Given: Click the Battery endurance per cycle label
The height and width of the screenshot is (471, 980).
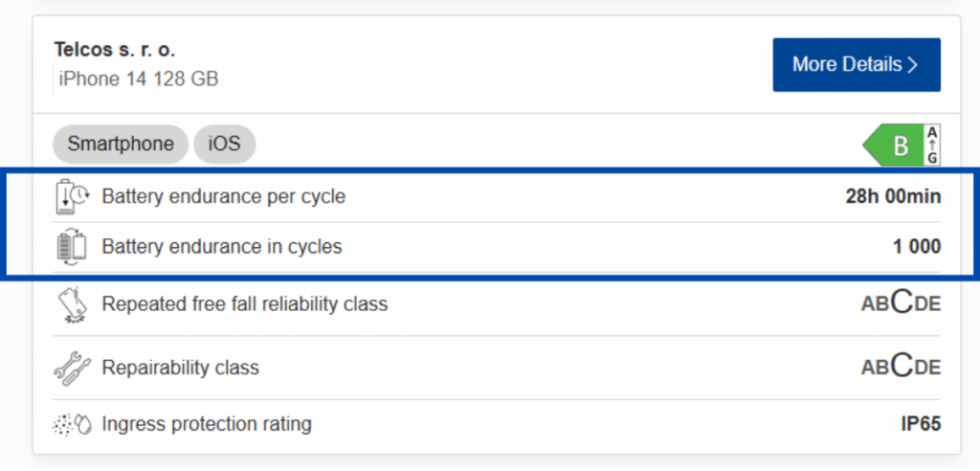Looking at the screenshot, I should click(224, 197).
